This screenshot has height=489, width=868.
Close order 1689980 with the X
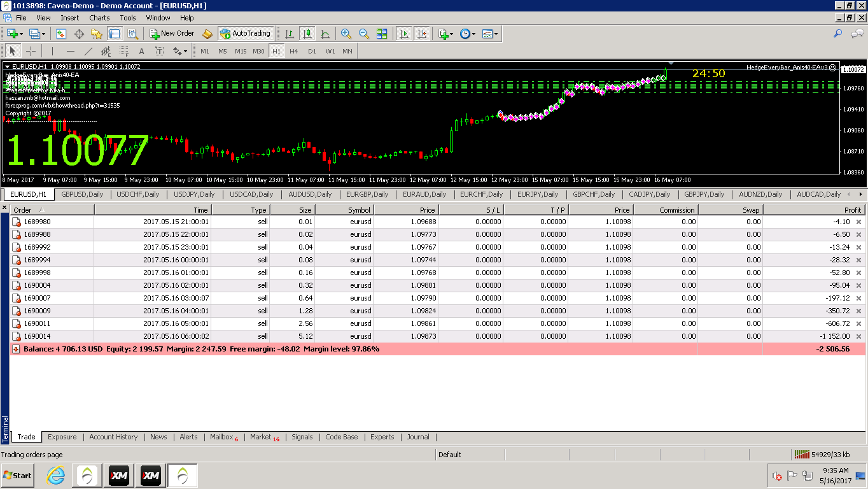click(858, 222)
